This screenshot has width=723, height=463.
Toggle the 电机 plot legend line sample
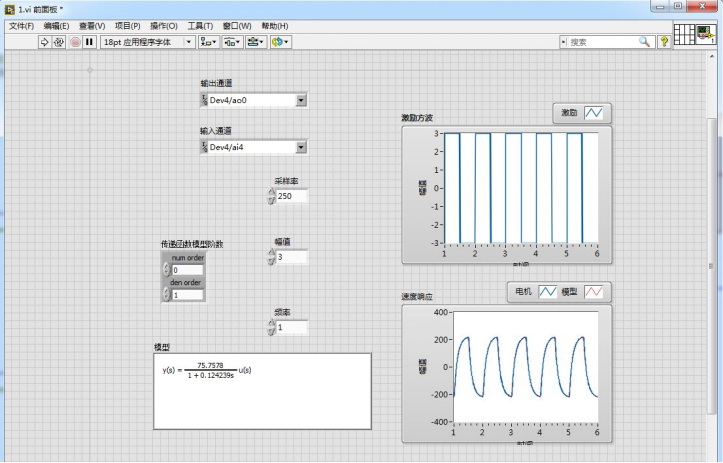(x=548, y=292)
